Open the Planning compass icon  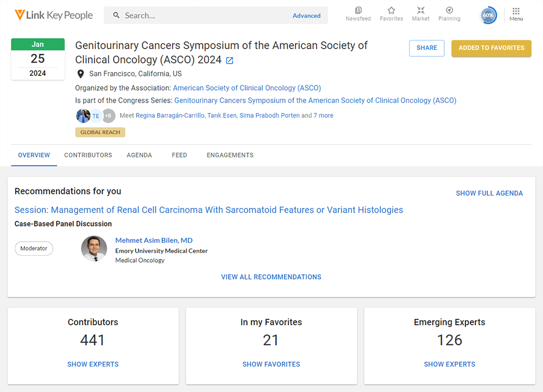pos(449,11)
